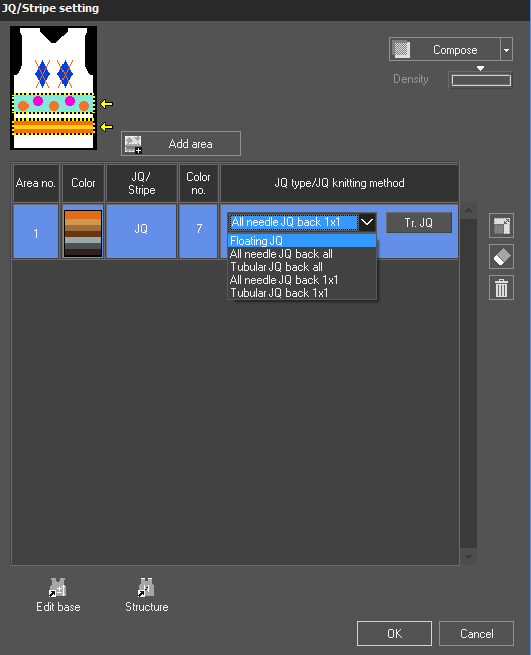Screen dimensions: 531x655
Task: Click the Tr. JQ button
Action: click(x=419, y=223)
